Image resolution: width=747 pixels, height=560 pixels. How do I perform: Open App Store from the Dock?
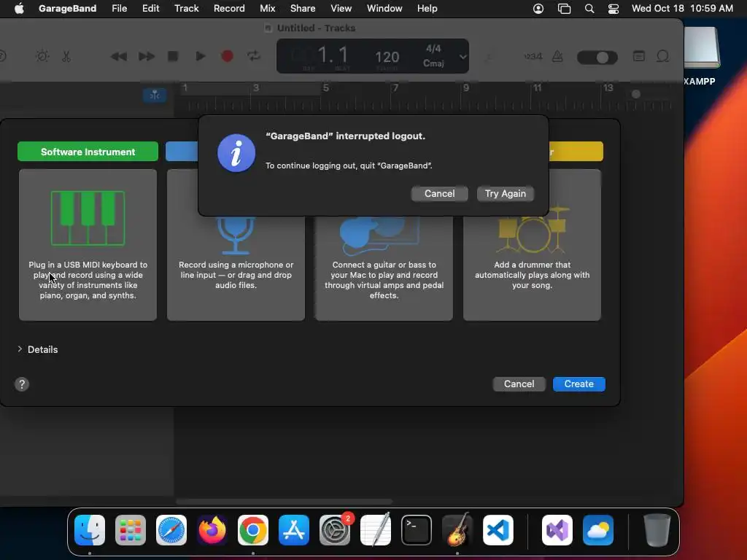tap(294, 530)
